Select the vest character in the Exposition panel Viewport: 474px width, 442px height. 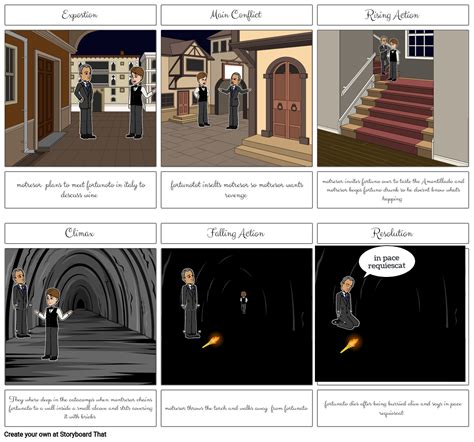coord(139,102)
